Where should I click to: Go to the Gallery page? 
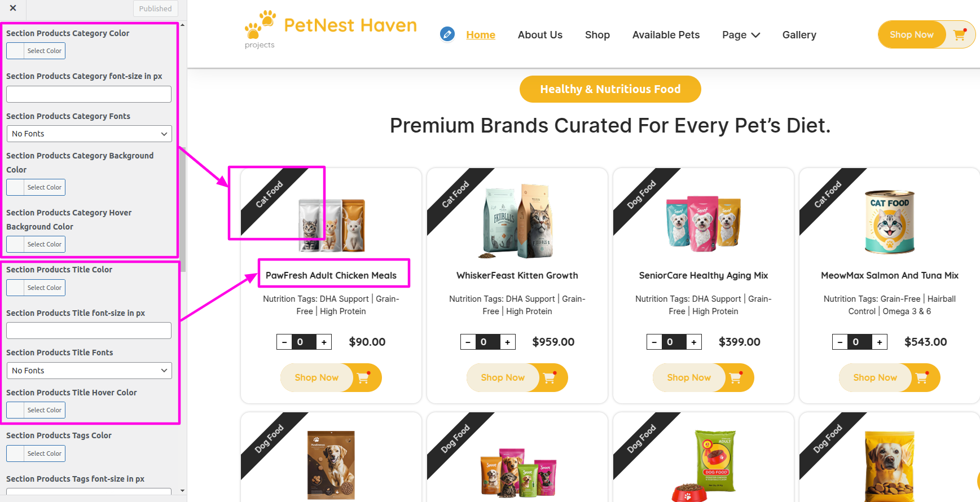799,35
